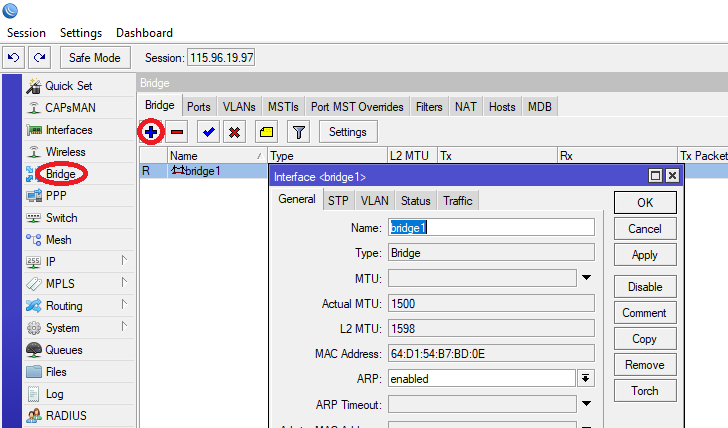Add a new bridge with plus icon

tap(151, 132)
